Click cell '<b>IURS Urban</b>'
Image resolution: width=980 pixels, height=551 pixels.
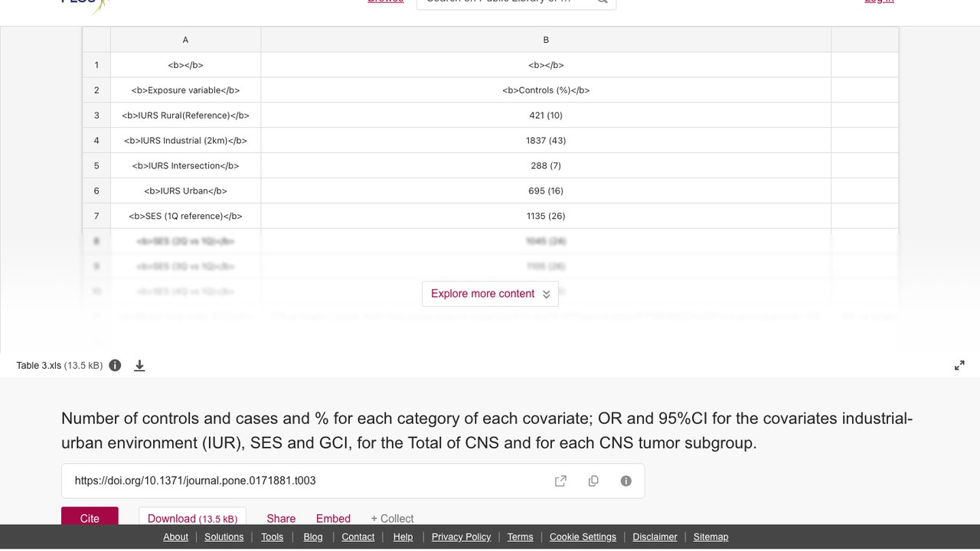(185, 191)
